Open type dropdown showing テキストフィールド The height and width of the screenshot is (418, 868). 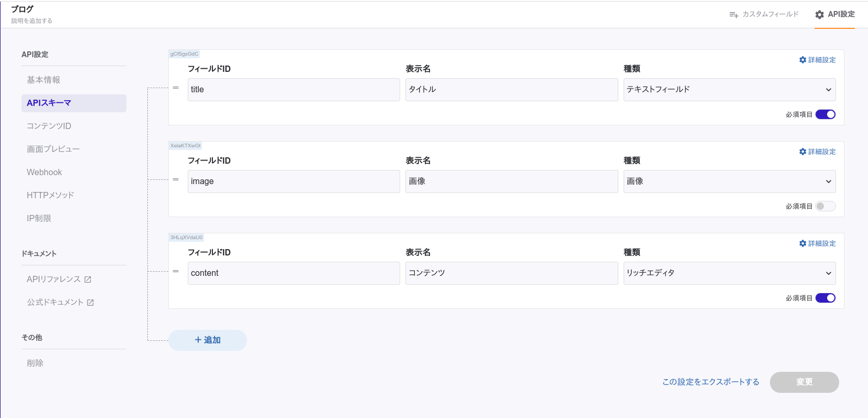(x=730, y=90)
